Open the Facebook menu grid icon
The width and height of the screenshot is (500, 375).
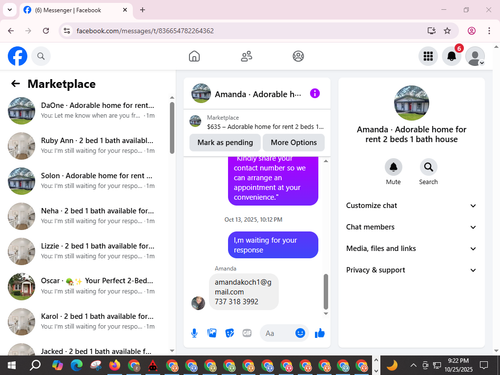tap(428, 56)
